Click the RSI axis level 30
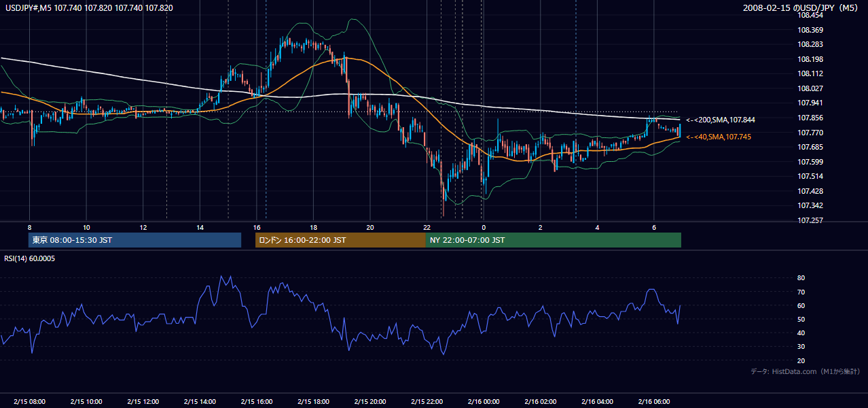 801,347
